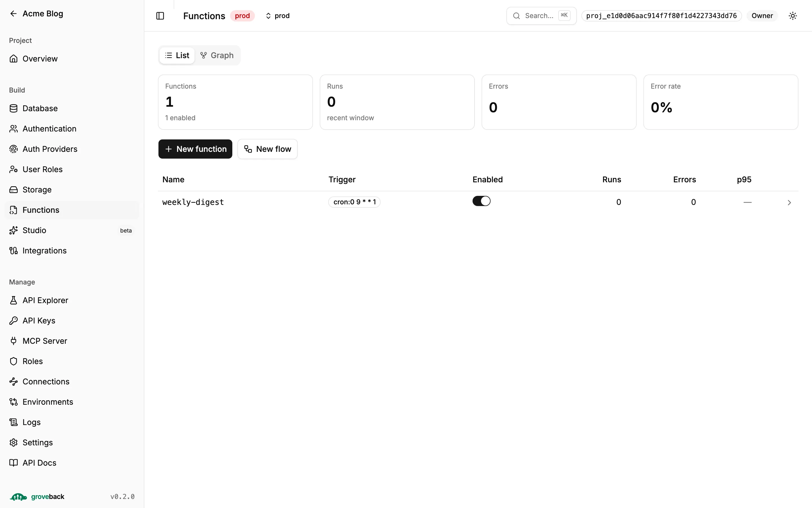Click the Owner role badge
This screenshot has width=812, height=508.
click(762, 16)
